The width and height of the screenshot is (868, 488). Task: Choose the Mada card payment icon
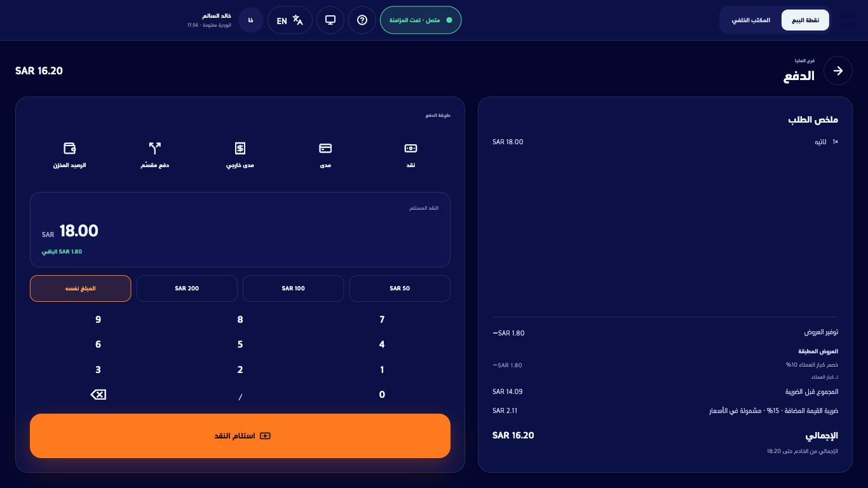pos(325,148)
